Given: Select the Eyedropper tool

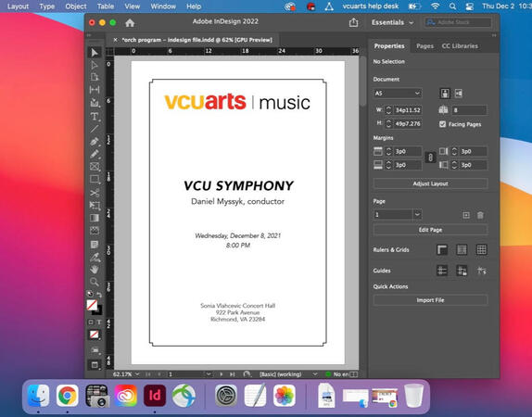Looking at the screenshot, I should [x=95, y=258].
